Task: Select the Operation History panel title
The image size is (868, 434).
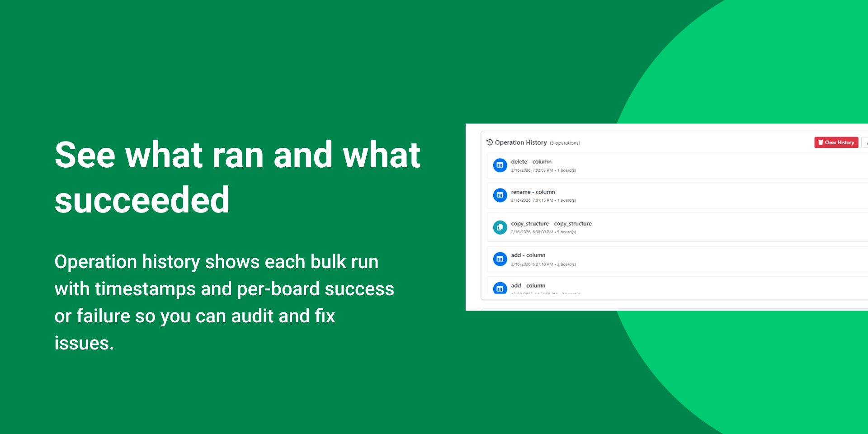Action: click(520, 142)
